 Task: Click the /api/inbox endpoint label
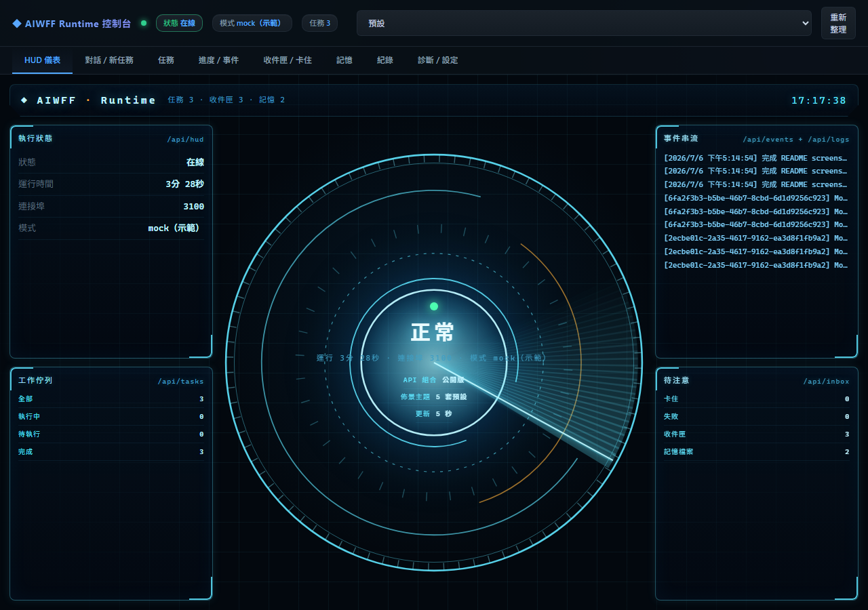[827, 382]
